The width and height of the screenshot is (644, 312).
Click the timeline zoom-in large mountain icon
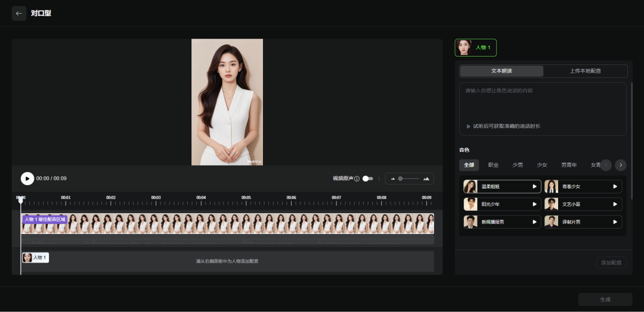[x=426, y=179]
